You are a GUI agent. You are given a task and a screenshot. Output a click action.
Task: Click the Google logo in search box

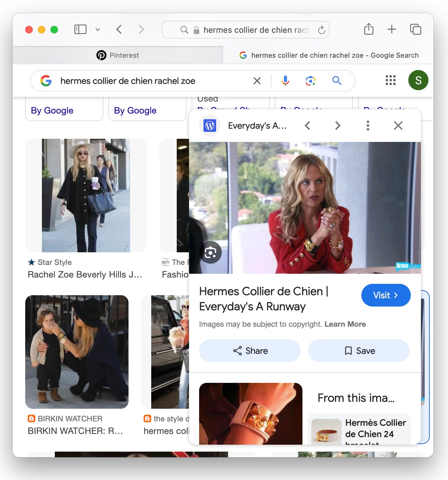(46, 81)
